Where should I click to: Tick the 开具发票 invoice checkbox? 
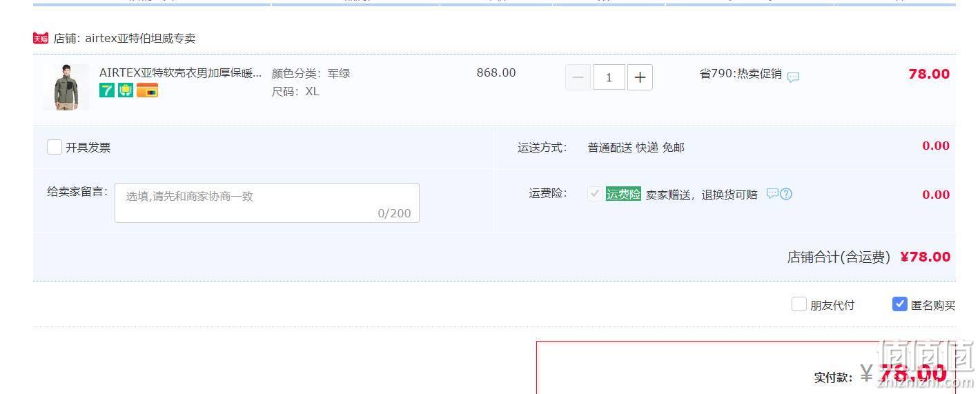(55, 147)
